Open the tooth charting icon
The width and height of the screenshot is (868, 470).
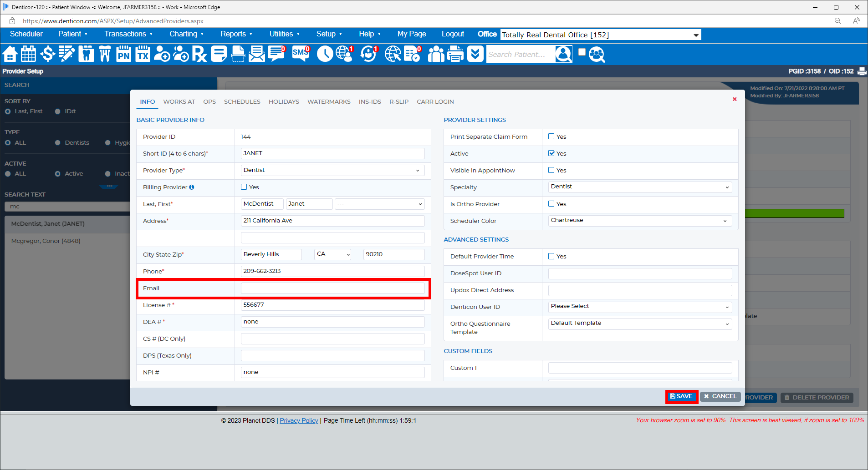86,54
